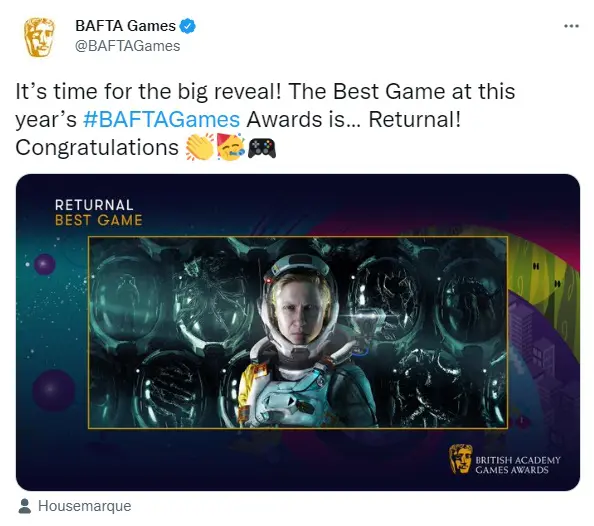Click the golden BAFTA mask logo in the image
594x526 pixels.
(460, 459)
